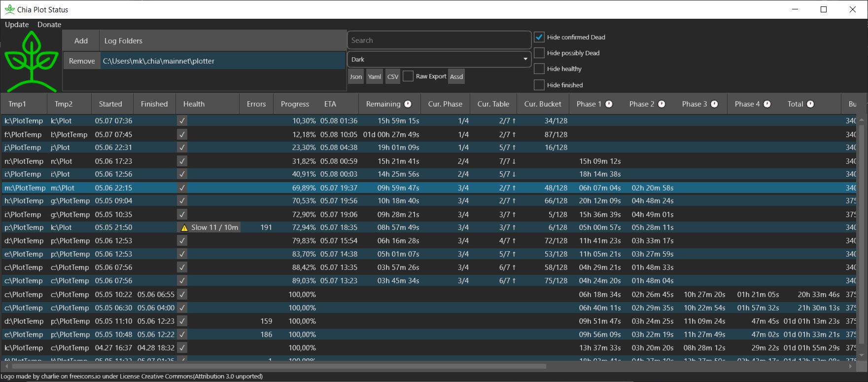Tick the Raw Export checkbox
Screen dimensions: 868x382
click(x=408, y=76)
